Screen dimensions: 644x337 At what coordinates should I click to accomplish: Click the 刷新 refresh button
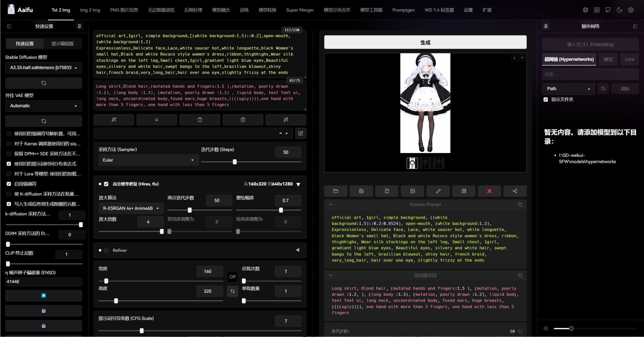(625, 89)
